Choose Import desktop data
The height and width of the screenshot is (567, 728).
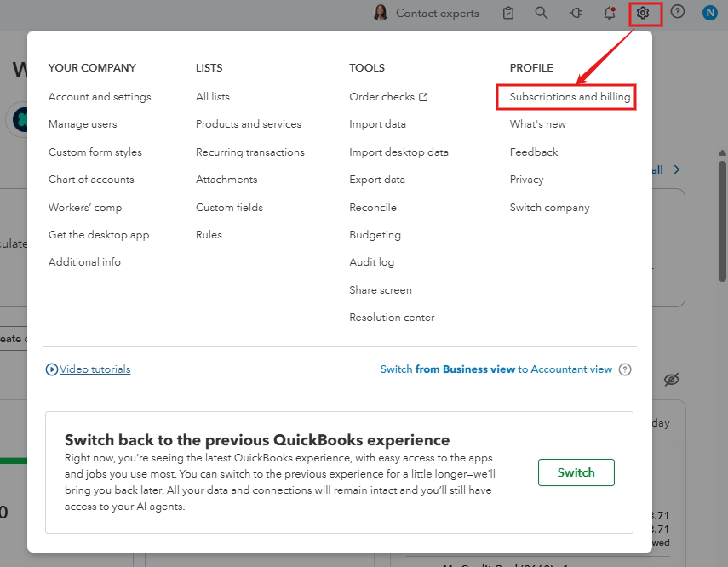tap(398, 152)
